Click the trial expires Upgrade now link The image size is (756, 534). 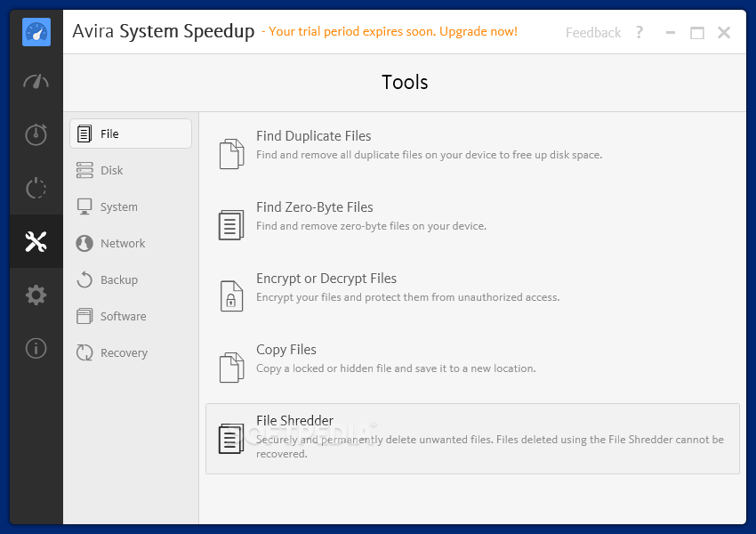[x=390, y=31]
